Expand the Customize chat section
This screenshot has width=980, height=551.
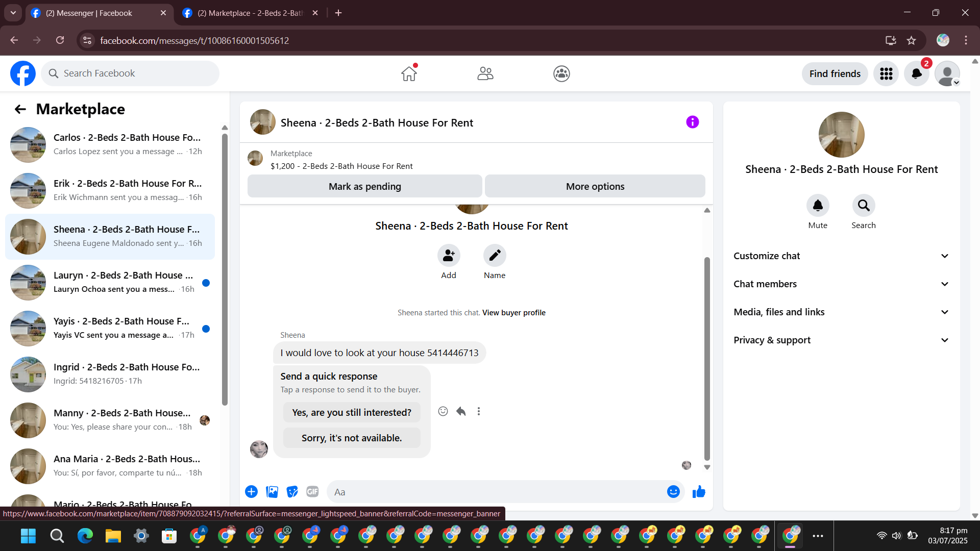click(x=841, y=256)
